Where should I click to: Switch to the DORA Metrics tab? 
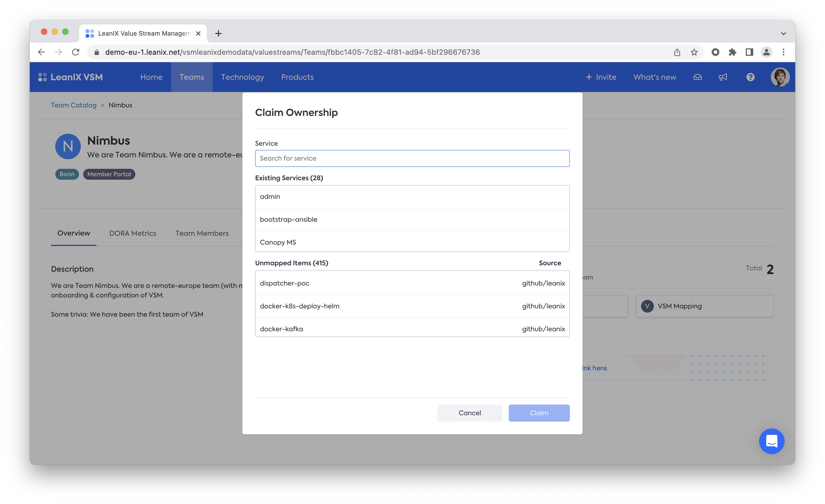133,233
